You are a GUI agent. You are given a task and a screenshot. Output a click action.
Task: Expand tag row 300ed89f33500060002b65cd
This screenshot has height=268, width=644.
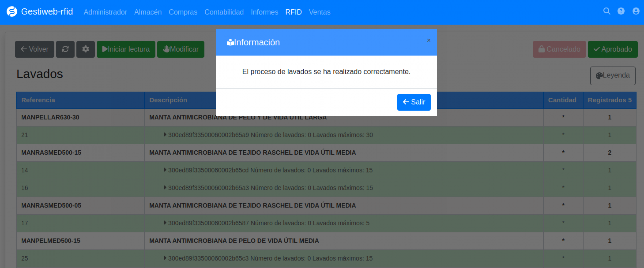165,170
